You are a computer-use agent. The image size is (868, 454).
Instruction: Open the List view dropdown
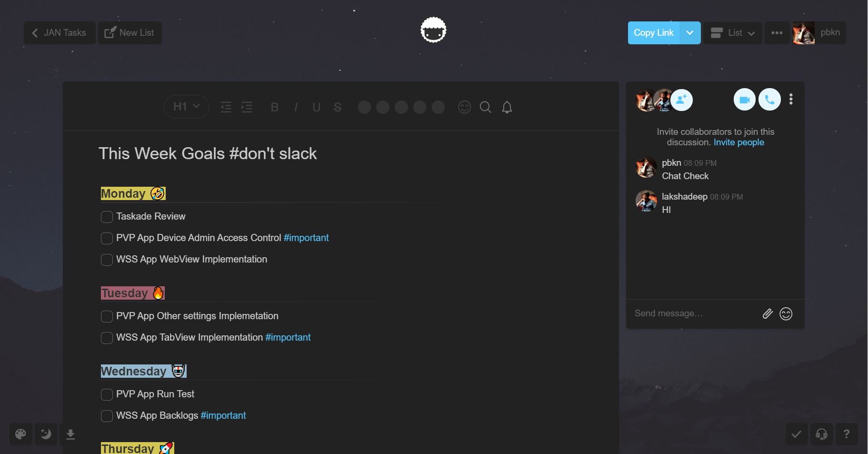[732, 33]
